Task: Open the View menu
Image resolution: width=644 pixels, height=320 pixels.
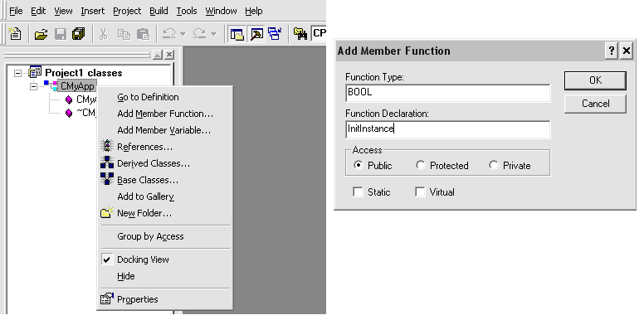Action: click(x=63, y=11)
